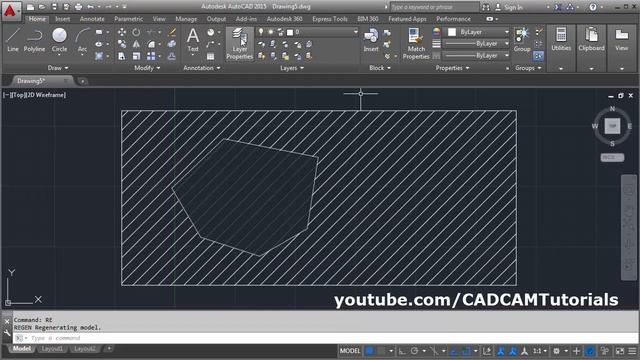Open the lineweight ByLayer dropdown
The image size is (640, 360).
tap(476, 44)
